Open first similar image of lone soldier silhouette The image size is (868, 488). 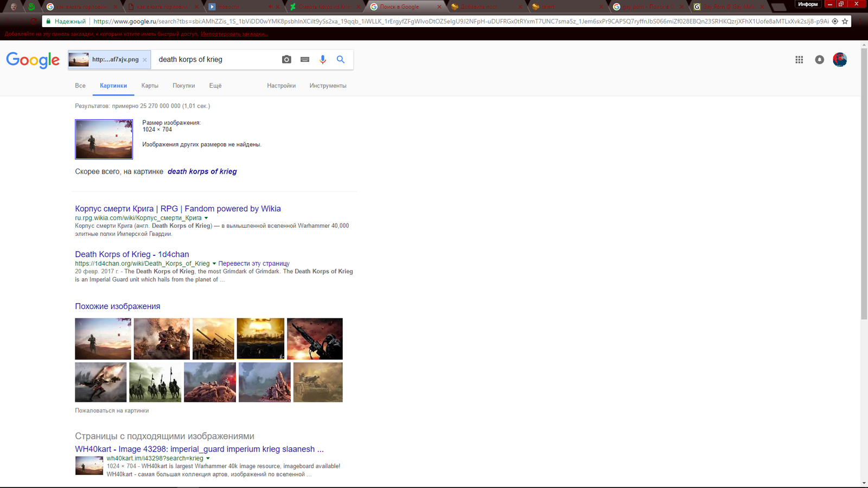[x=103, y=339]
